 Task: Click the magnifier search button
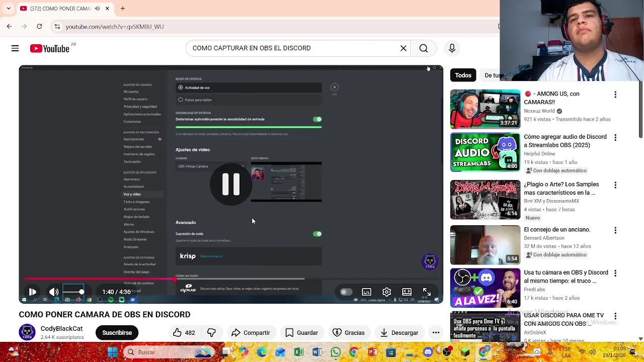pos(424,48)
